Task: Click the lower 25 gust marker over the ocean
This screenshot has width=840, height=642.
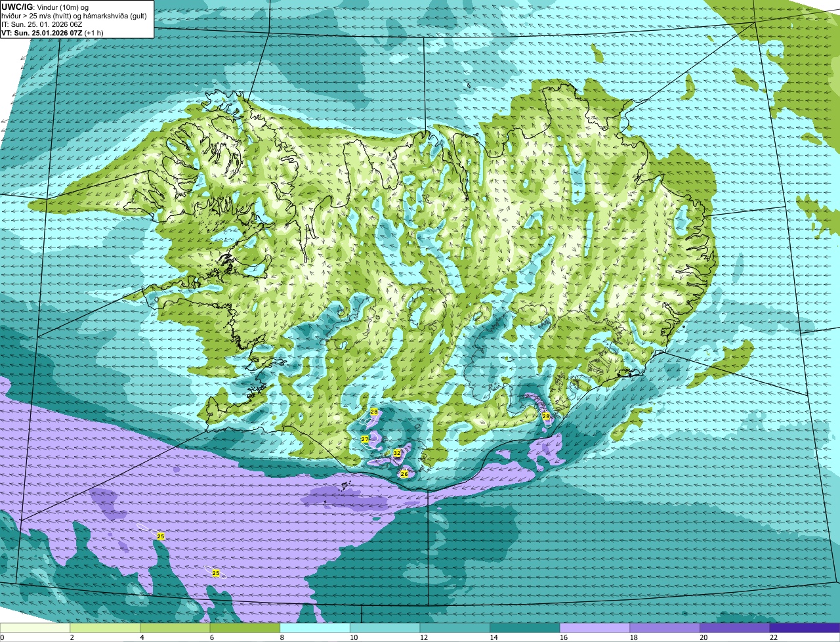Action: coord(216,573)
